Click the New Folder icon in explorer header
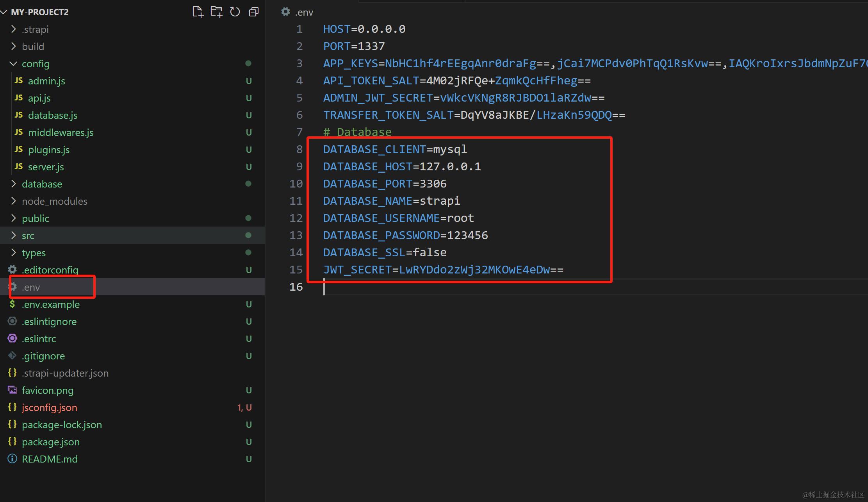This screenshot has width=868, height=502. tap(216, 12)
